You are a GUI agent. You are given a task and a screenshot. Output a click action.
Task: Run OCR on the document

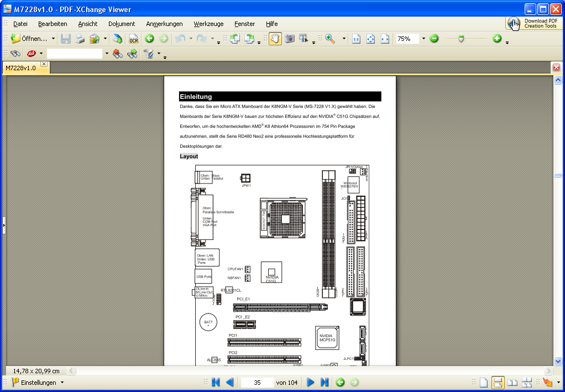coord(134,39)
